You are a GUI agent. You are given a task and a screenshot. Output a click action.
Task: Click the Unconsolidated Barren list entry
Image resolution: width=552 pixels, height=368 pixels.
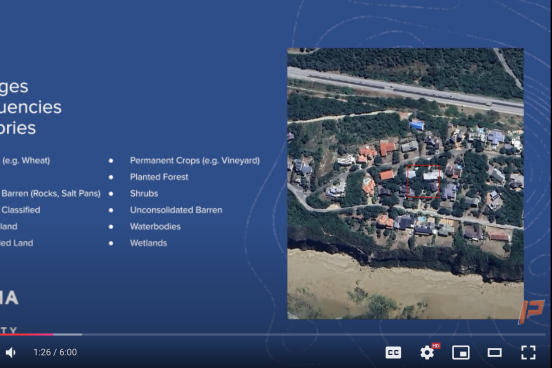point(176,210)
